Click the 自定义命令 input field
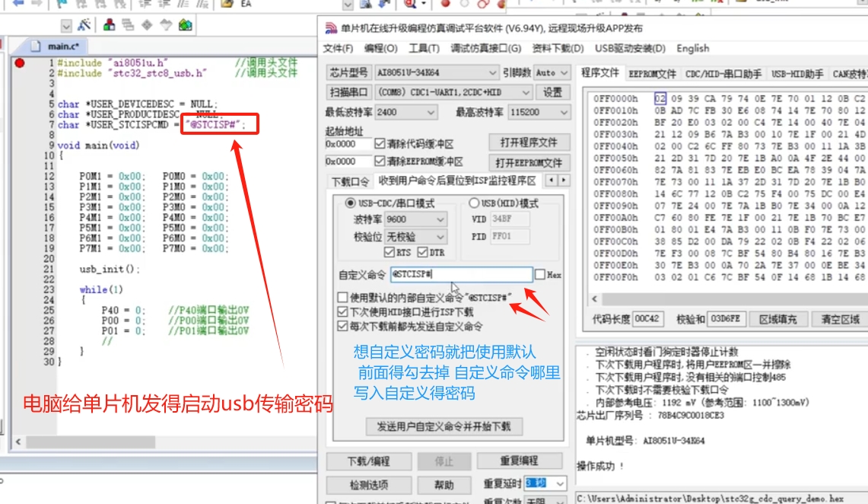The height and width of the screenshot is (504, 868). coord(462,274)
